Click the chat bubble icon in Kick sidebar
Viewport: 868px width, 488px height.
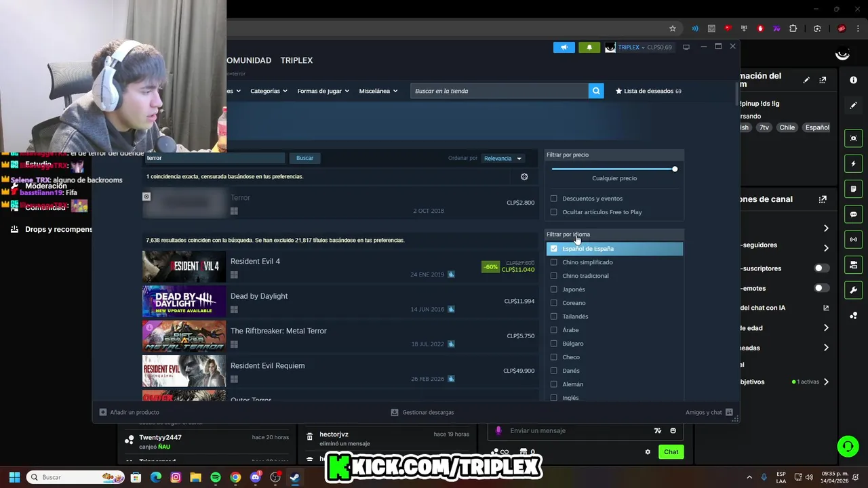coord(853,214)
